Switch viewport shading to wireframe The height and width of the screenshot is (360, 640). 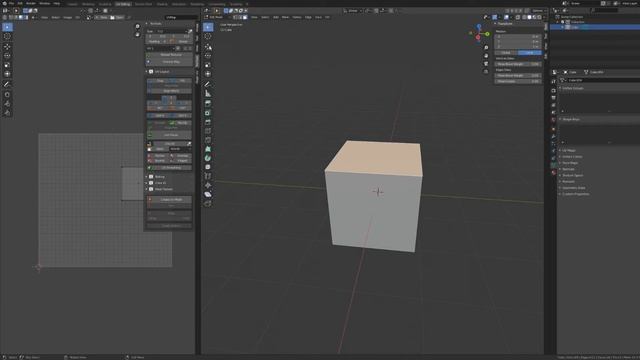point(524,17)
